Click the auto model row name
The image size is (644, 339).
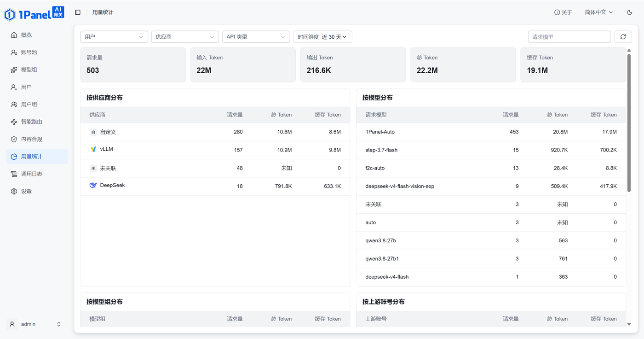coord(371,222)
